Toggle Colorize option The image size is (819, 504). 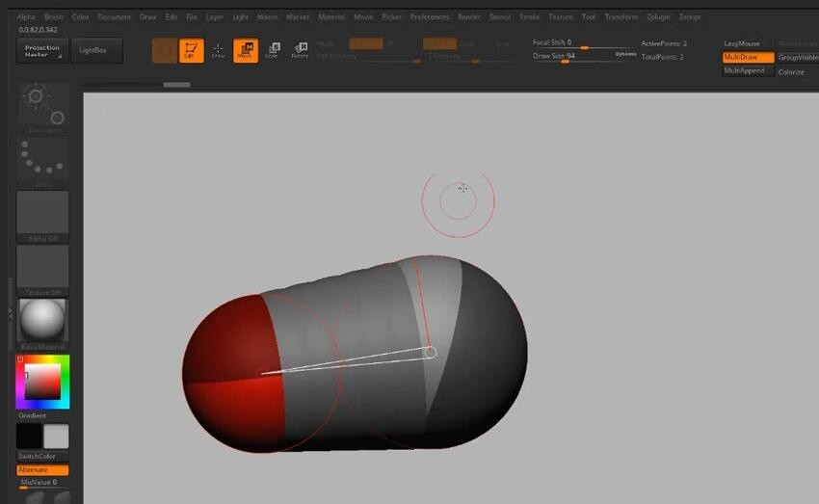click(x=791, y=72)
